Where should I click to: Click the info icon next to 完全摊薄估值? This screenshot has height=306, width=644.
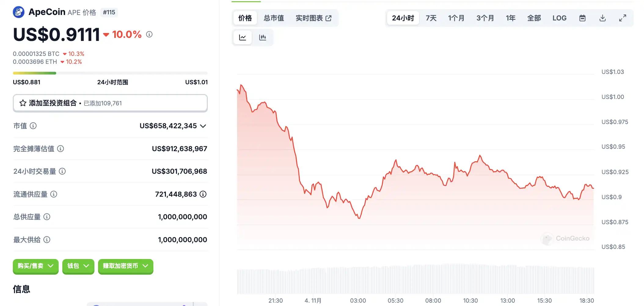[x=60, y=149]
